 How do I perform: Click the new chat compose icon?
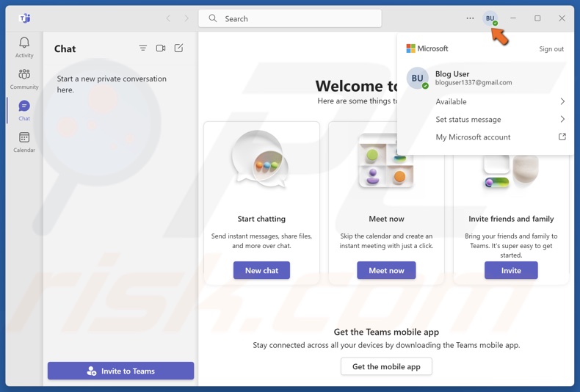tap(178, 48)
